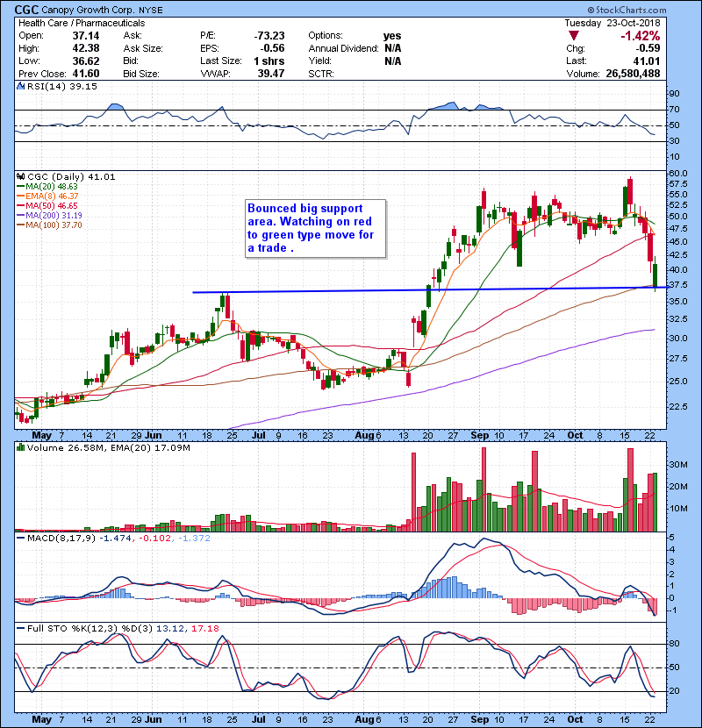This screenshot has width=702, height=728.
Task: Click the Last Size value 1 shrs
Action: click(269, 61)
